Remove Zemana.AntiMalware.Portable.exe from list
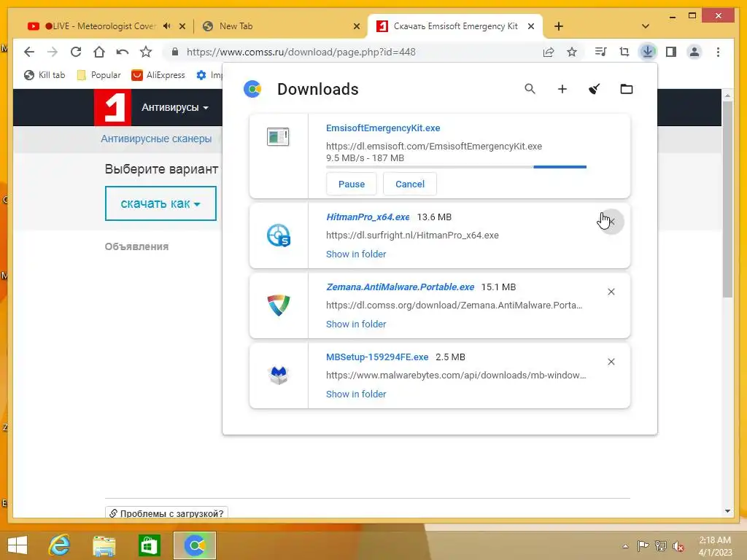Image resolution: width=747 pixels, height=560 pixels. 611,292
